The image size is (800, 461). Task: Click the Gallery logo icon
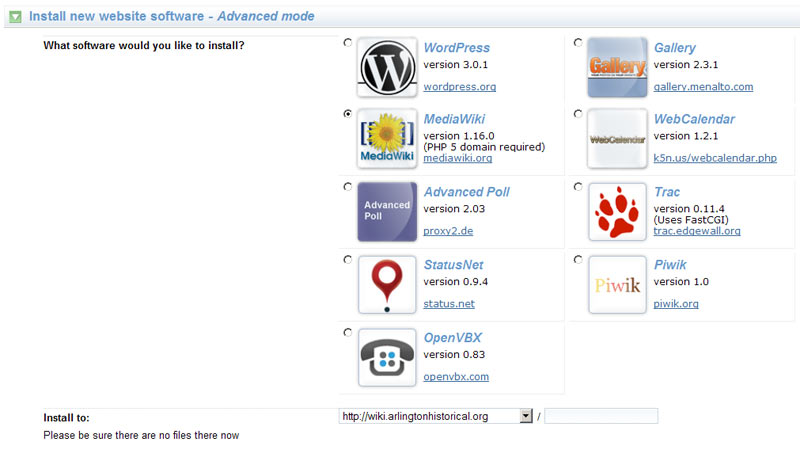click(617, 67)
